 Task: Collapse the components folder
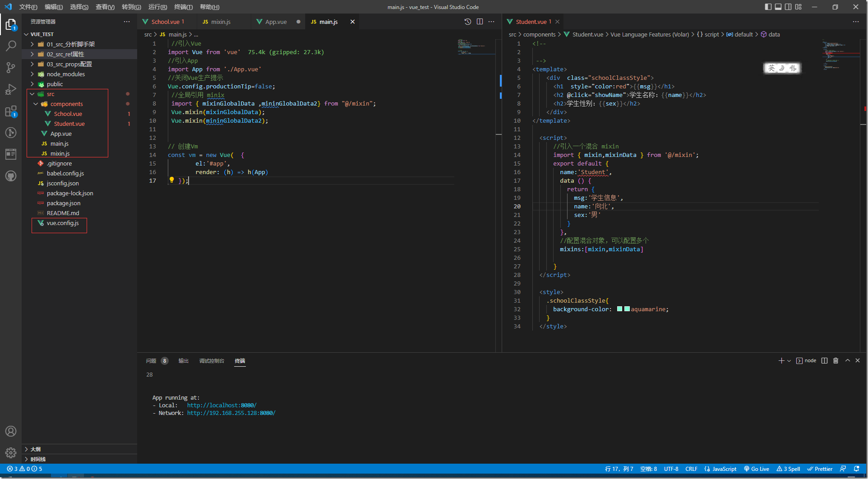[x=36, y=104]
